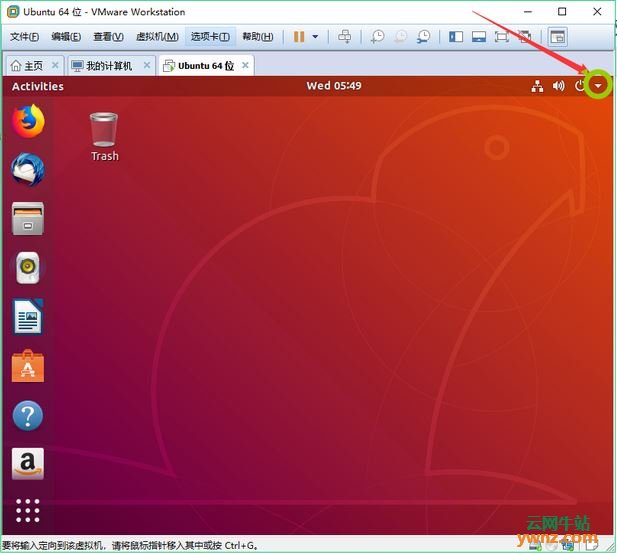Image resolution: width=617 pixels, height=553 pixels.
Task: Open the Trash desktop icon
Action: click(x=104, y=135)
